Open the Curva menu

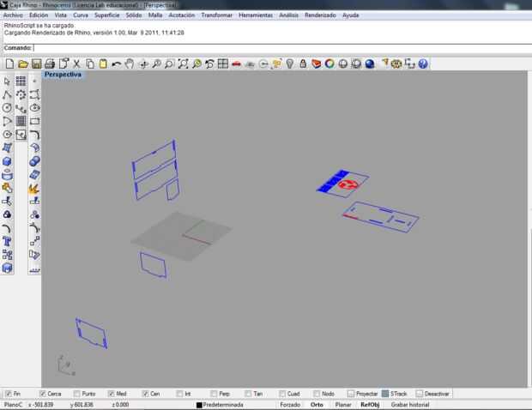click(x=81, y=15)
